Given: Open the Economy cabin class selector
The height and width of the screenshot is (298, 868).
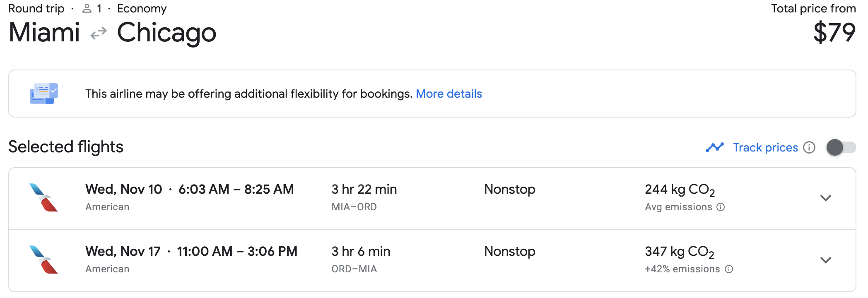Looking at the screenshot, I should (x=142, y=8).
